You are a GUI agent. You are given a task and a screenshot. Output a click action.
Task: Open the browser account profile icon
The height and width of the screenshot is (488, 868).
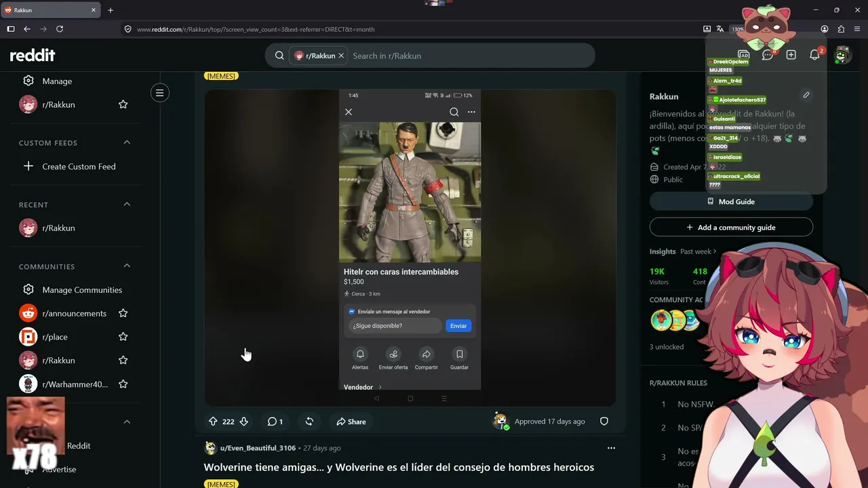[x=825, y=29]
